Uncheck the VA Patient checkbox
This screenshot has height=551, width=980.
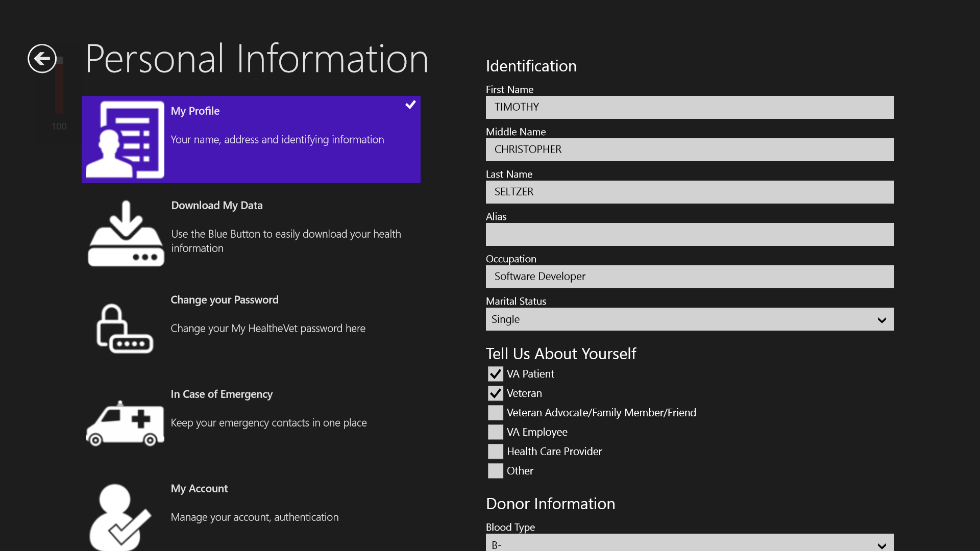(495, 374)
